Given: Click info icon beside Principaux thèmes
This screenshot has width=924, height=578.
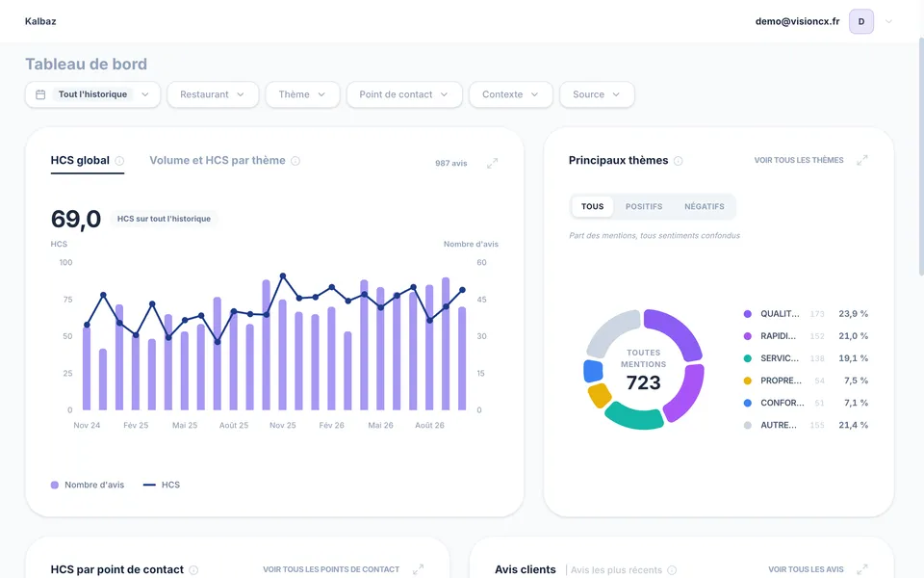Looking at the screenshot, I should pos(679,161).
